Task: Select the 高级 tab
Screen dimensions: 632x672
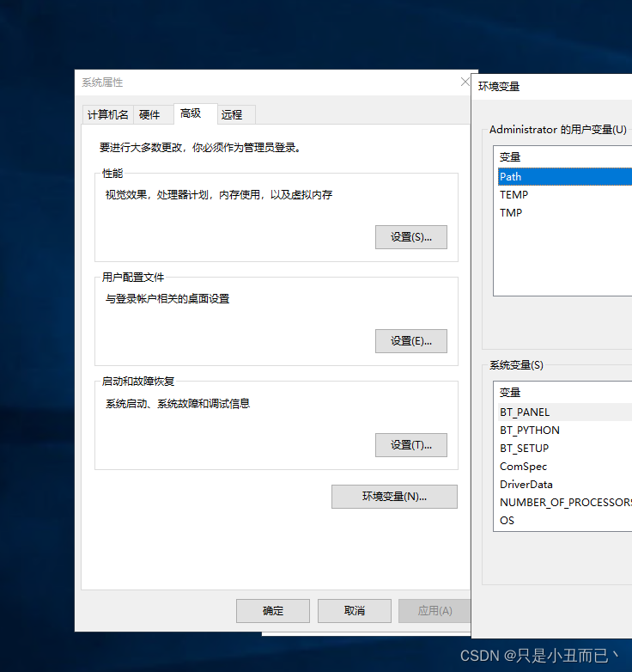Action: point(195,113)
